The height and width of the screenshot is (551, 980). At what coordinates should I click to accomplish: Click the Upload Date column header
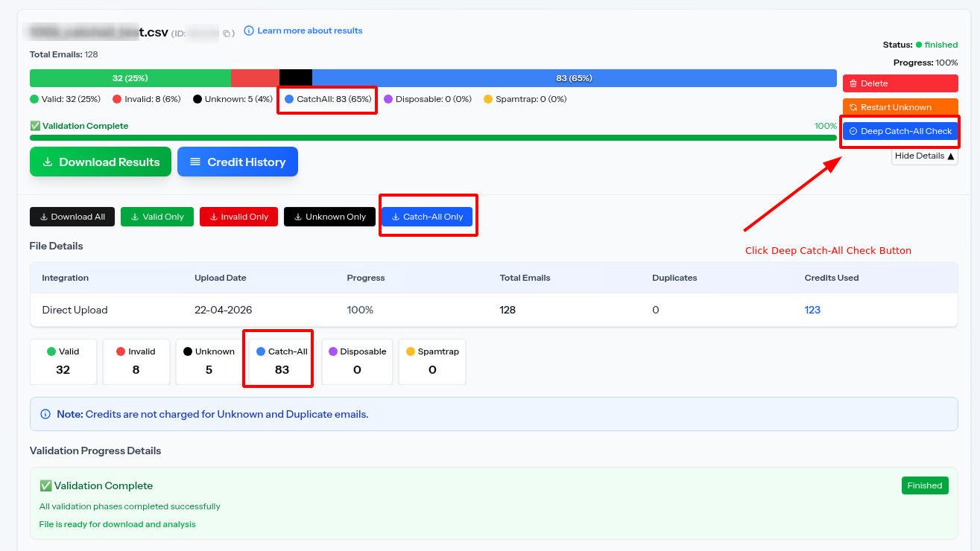click(x=221, y=278)
